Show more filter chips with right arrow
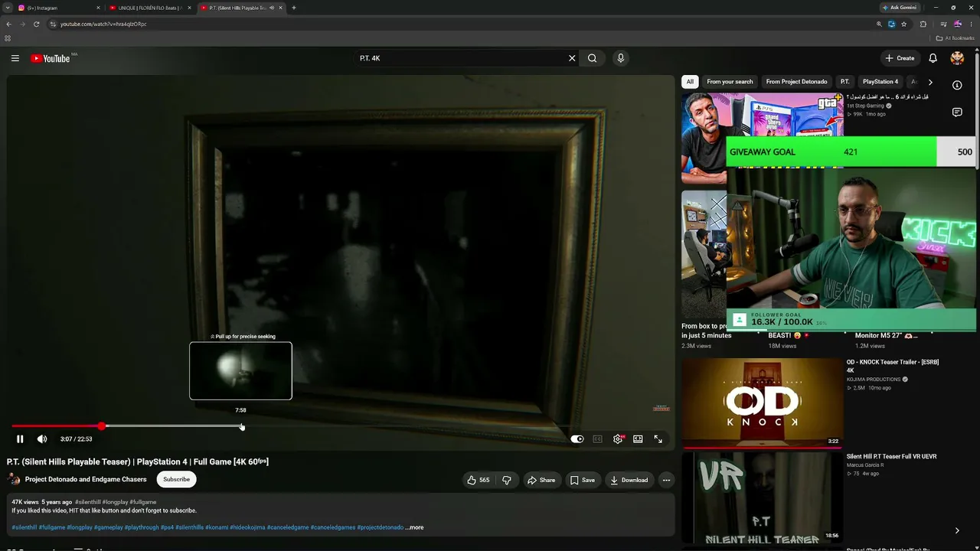 click(x=930, y=82)
